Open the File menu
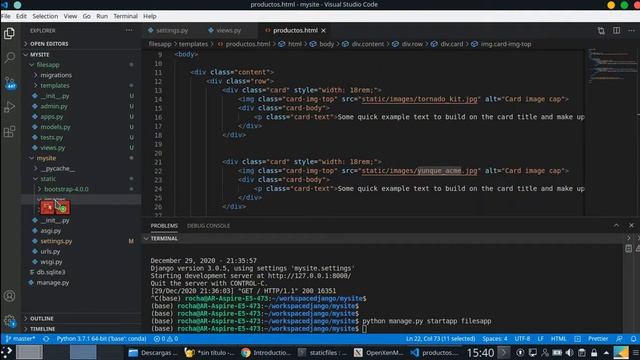640x360 pixels. pos(6,16)
